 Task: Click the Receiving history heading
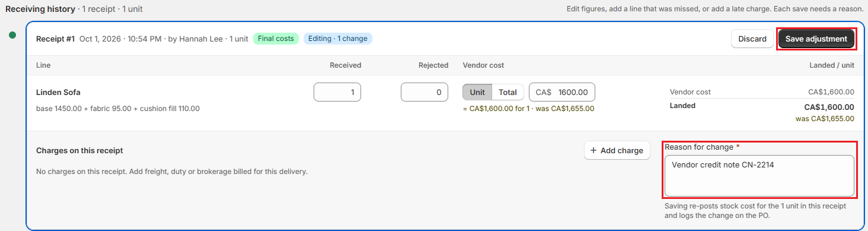click(40, 9)
